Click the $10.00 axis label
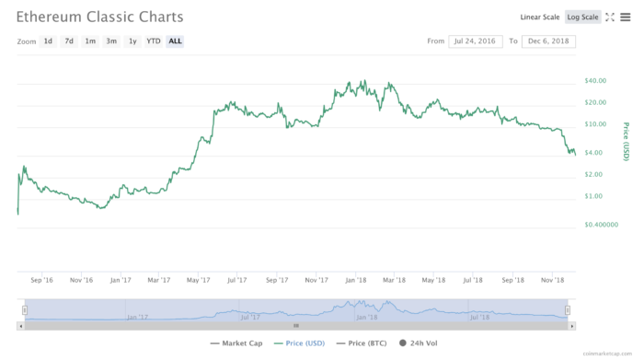Viewport: 644px width, 360px height. (595, 123)
